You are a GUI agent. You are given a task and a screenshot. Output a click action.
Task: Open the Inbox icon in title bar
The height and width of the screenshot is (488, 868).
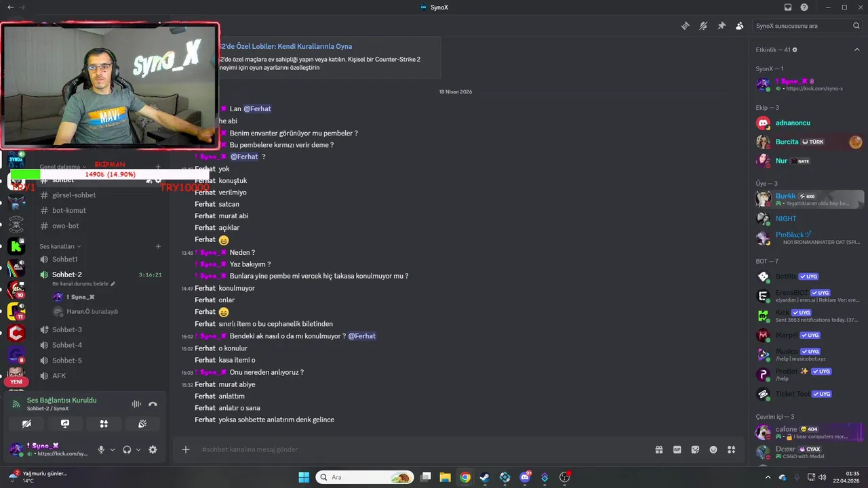[x=788, y=7]
